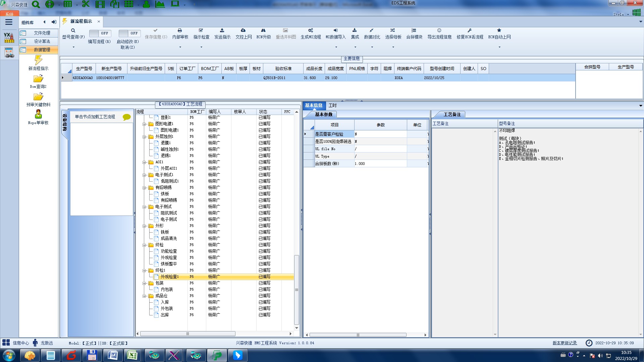Click the 单击节点加载工艺流程 button
644x362 pixels.
[x=95, y=117]
